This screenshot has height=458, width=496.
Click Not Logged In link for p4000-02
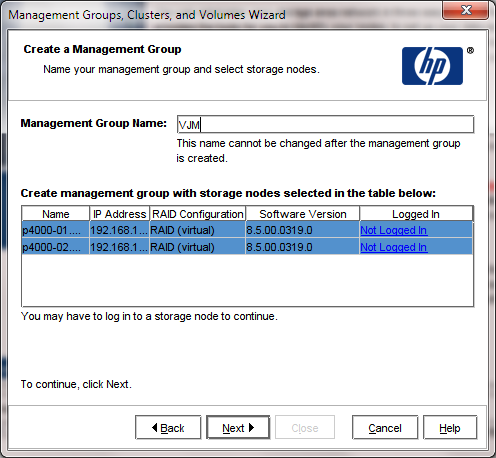pyautogui.click(x=393, y=247)
